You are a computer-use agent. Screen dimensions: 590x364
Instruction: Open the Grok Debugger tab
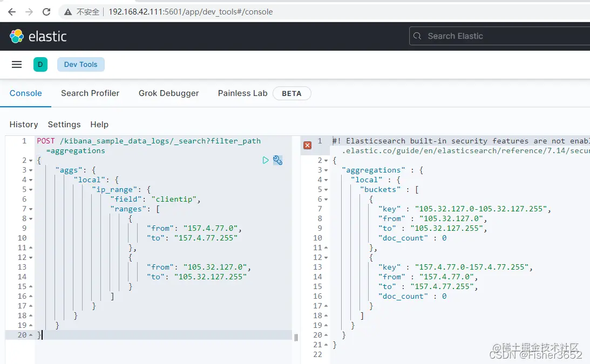[168, 93]
